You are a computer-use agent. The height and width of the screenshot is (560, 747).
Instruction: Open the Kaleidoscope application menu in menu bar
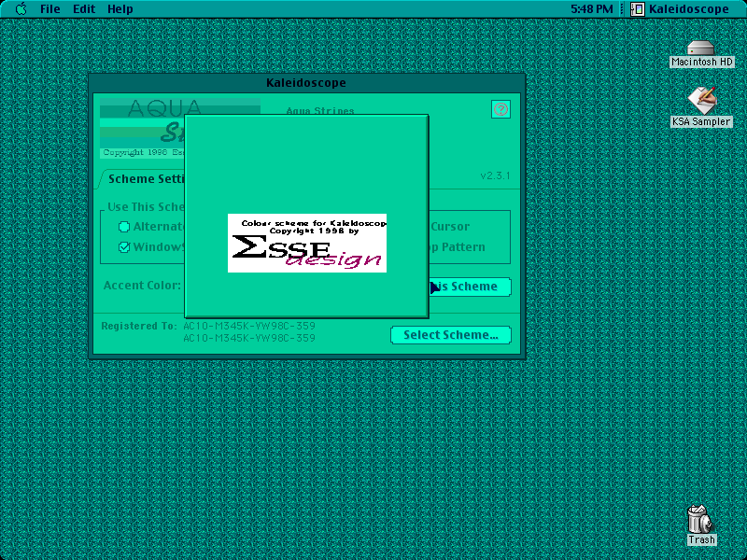click(x=680, y=8)
